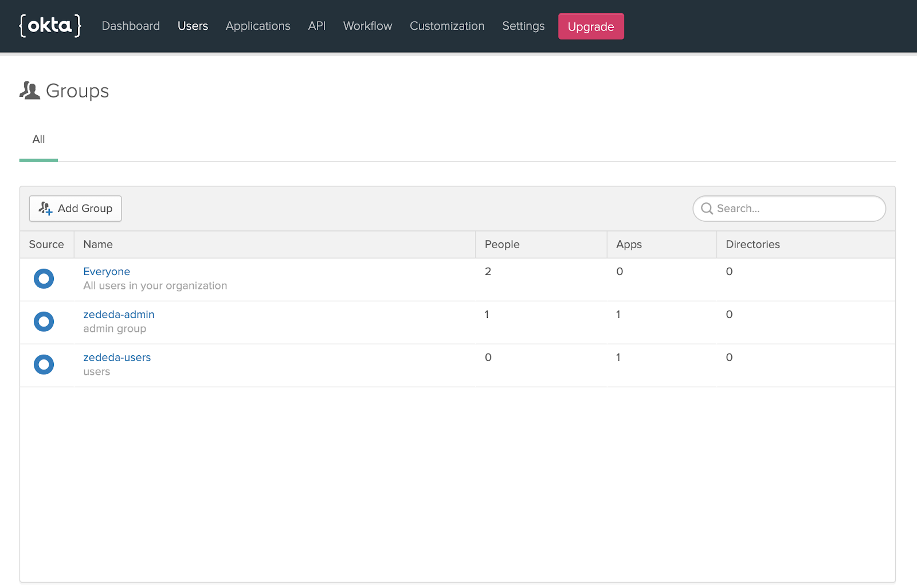Click the 'admin group' description text
The image size is (917, 588).
click(x=115, y=329)
